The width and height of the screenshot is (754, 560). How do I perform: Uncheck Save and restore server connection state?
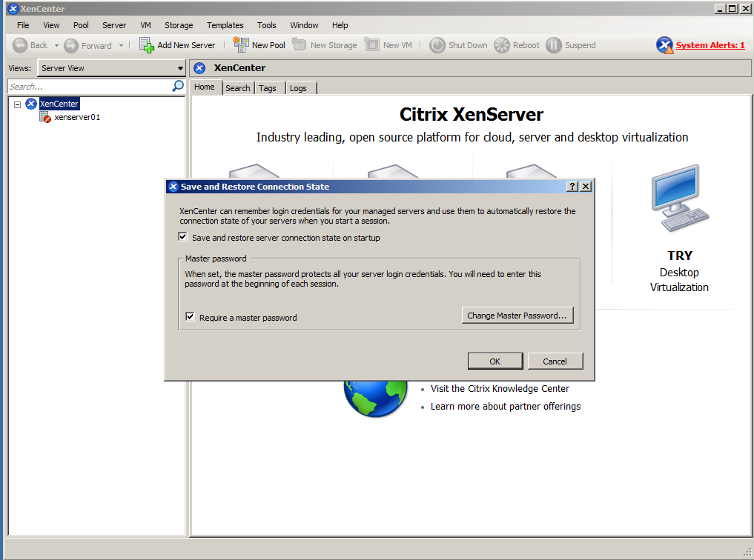[183, 238]
